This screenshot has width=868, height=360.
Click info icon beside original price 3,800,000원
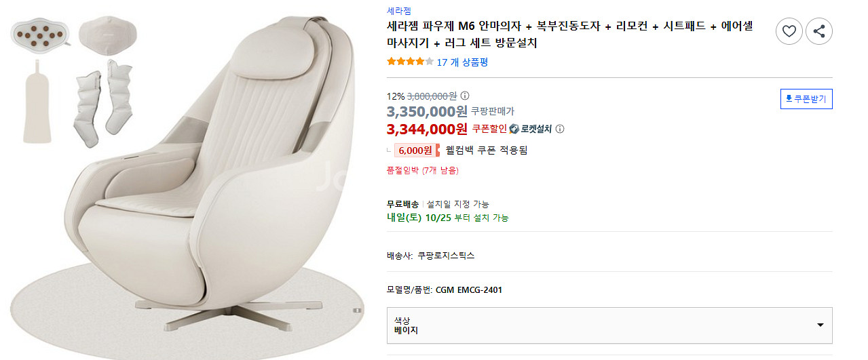pos(465,96)
